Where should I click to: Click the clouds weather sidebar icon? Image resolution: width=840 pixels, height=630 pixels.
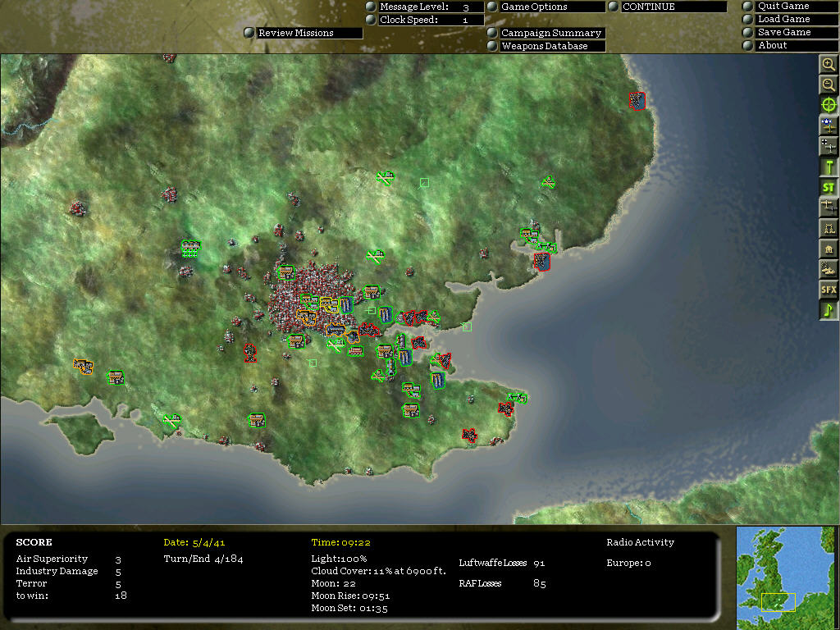(829, 269)
